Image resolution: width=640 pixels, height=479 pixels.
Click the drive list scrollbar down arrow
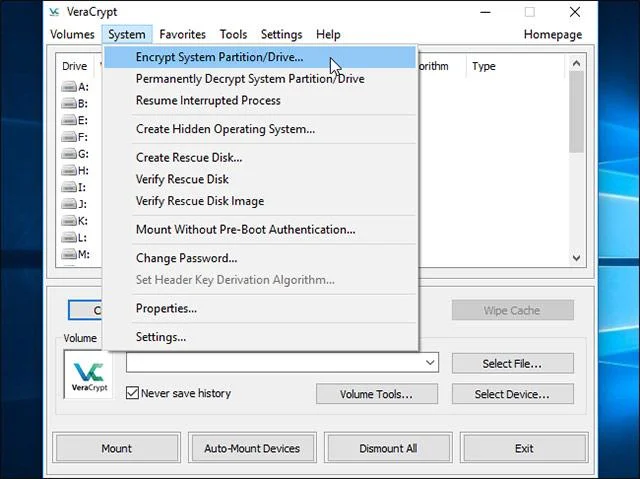pos(576,258)
